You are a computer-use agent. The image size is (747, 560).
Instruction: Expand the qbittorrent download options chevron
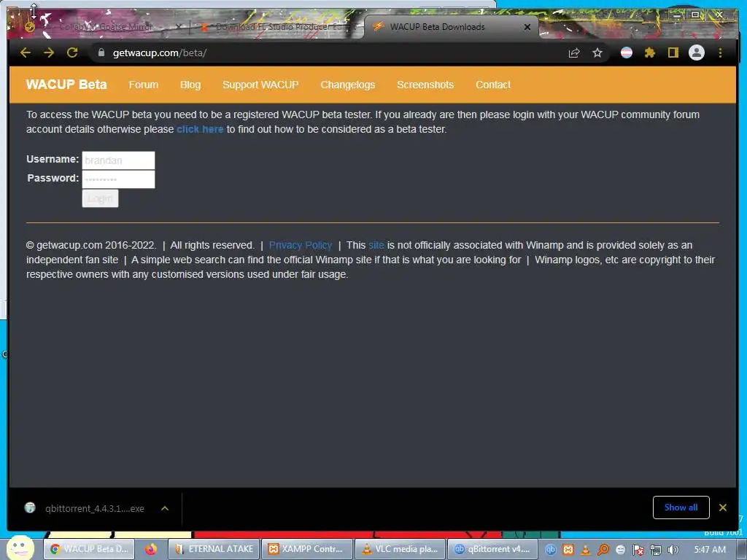click(165, 508)
